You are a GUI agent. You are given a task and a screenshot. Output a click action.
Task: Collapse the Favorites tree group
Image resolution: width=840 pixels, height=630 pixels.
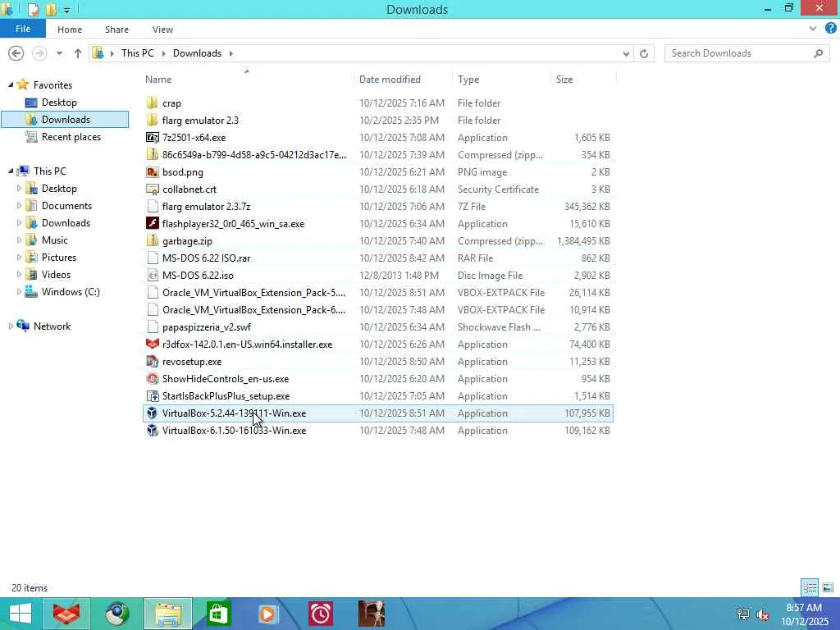tap(11, 84)
